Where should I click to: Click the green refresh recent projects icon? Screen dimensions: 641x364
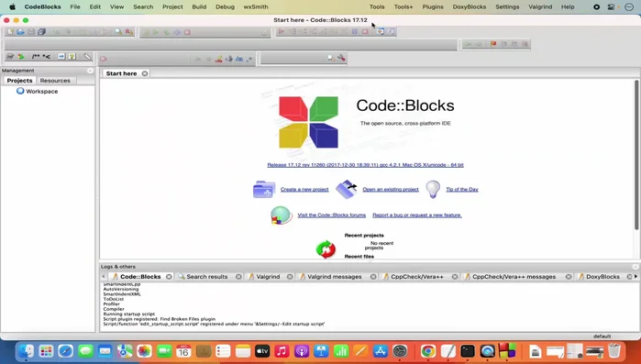point(326,249)
